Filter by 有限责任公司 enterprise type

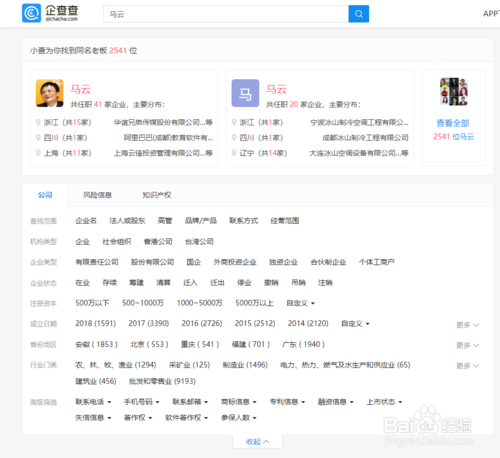(x=97, y=262)
